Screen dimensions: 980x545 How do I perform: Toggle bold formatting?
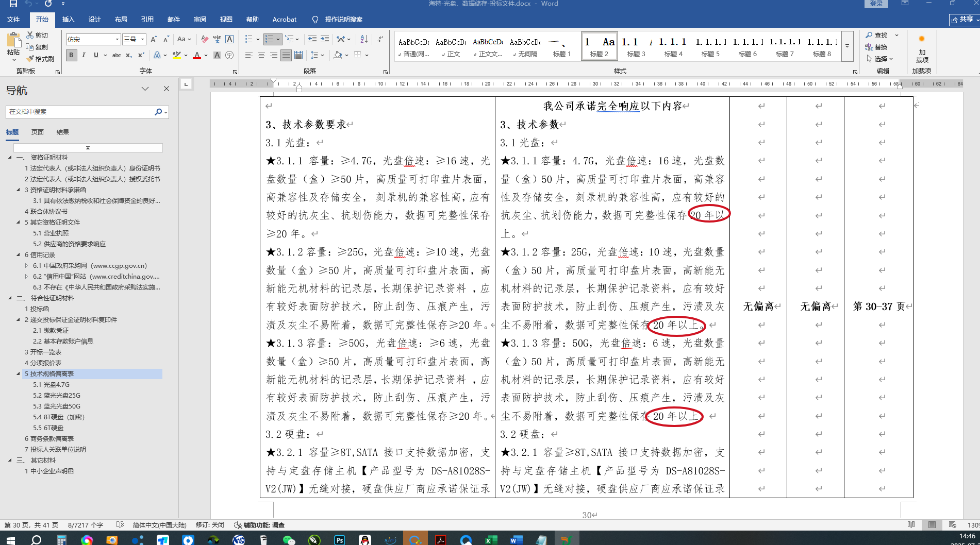[x=71, y=55]
